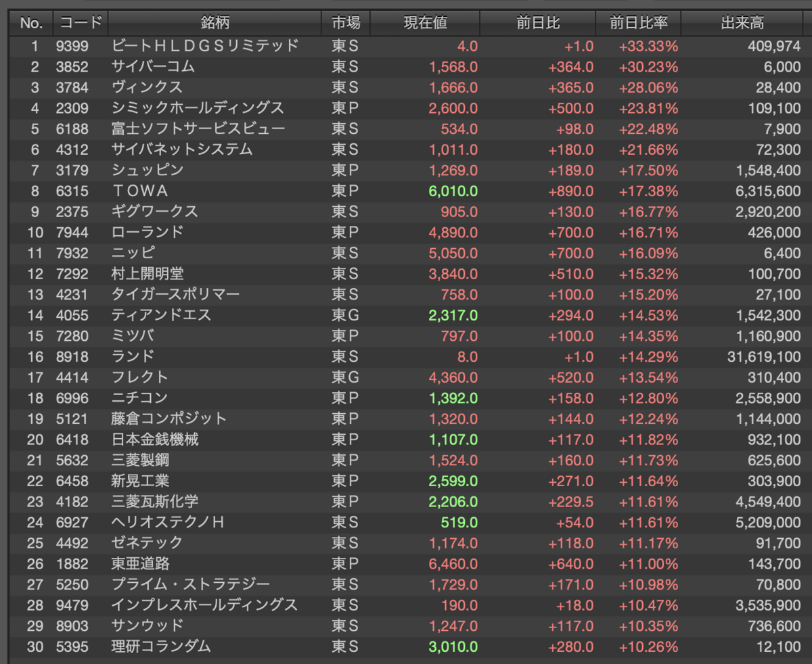Click the 現在値 column header

[x=426, y=23]
